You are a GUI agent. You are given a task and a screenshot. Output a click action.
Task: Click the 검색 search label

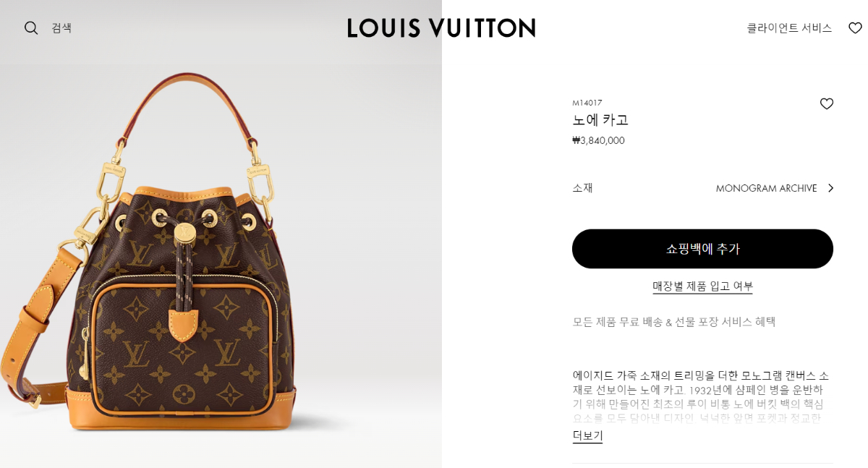(x=61, y=28)
